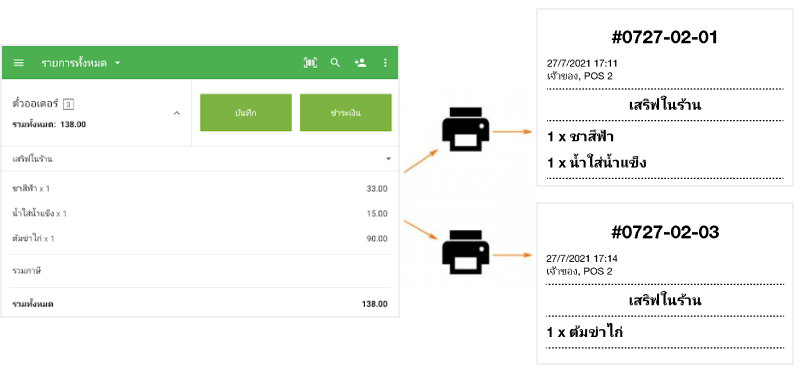Viewport: 800px width, 389px height.
Task: Click receipt number #0727-02-03
Action: click(x=665, y=232)
